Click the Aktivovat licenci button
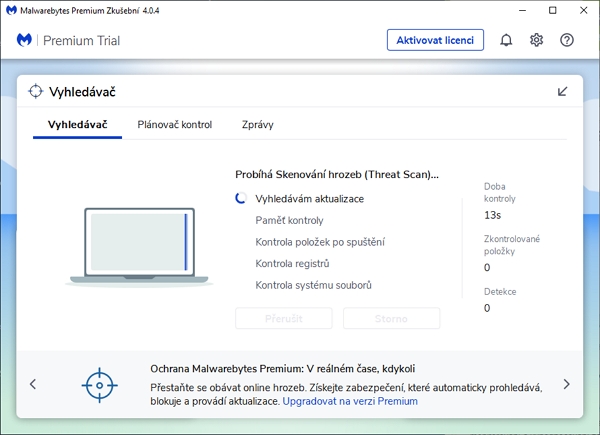 (x=435, y=40)
